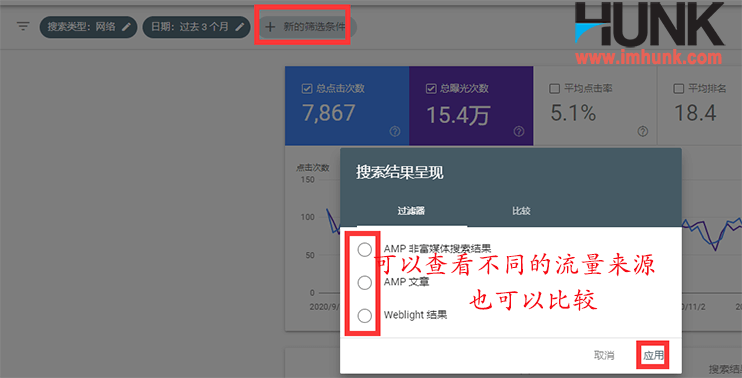This screenshot has width=742, height=378.
Task: Click the 应用 button
Action: 654,355
